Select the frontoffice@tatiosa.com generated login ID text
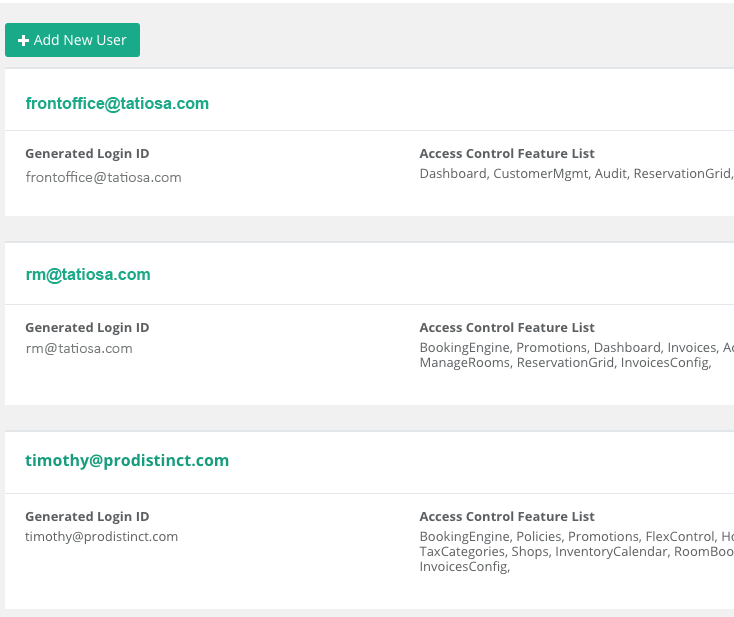The height and width of the screenshot is (617, 734). [x=103, y=177]
